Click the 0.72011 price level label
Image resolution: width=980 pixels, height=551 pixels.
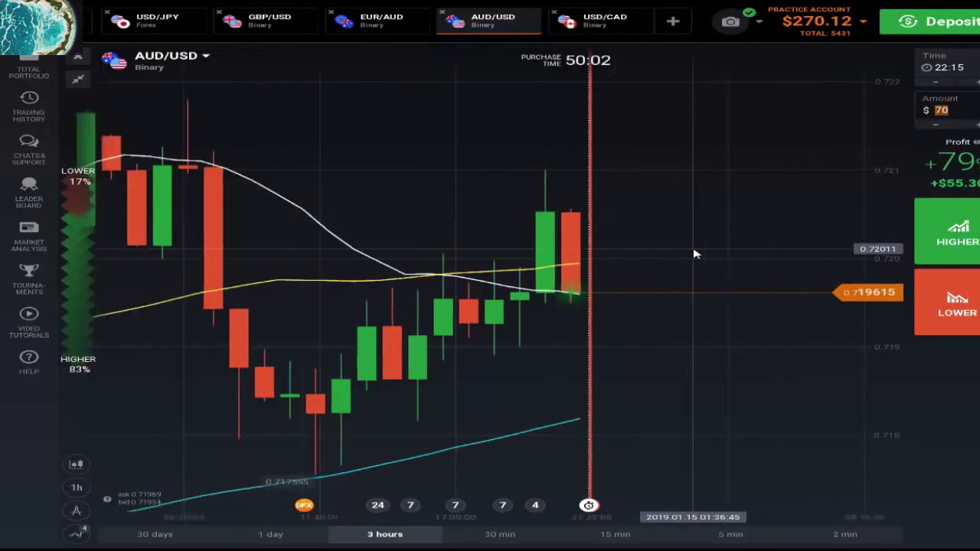877,249
